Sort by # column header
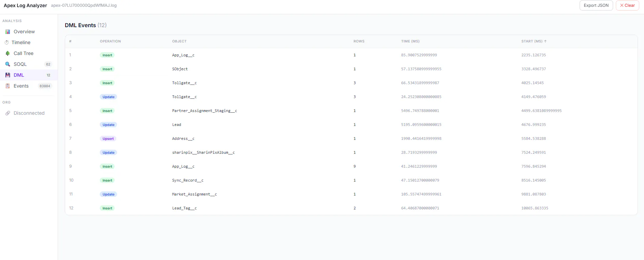Viewport: 644px width, 260px height. pyautogui.click(x=70, y=41)
